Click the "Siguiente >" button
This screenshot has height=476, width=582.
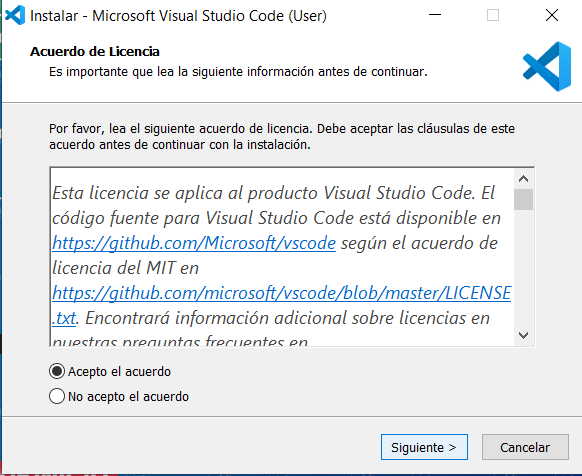pos(424,447)
